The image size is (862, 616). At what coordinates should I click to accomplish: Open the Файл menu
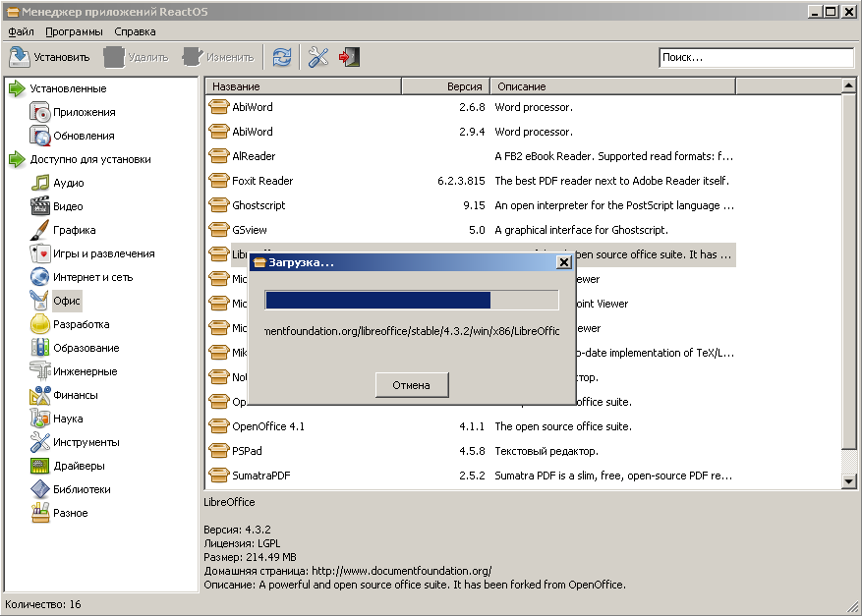(x=21, y=31)
